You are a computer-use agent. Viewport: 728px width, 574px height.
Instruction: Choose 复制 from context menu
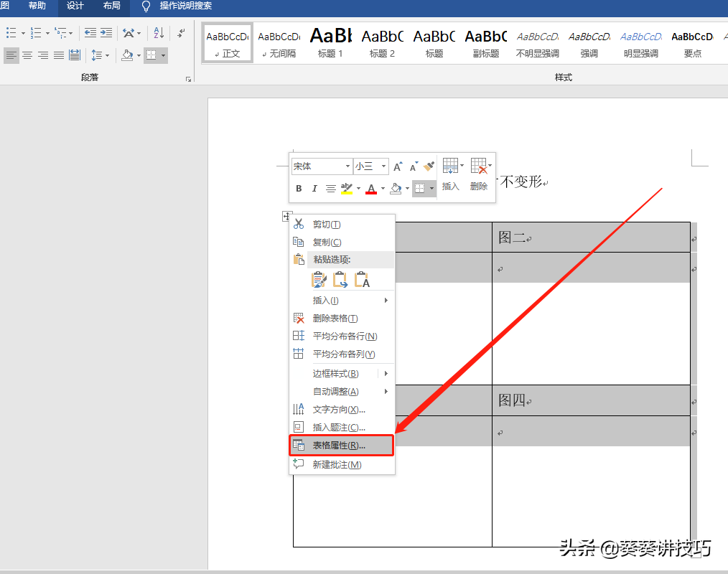click(342, 243)
